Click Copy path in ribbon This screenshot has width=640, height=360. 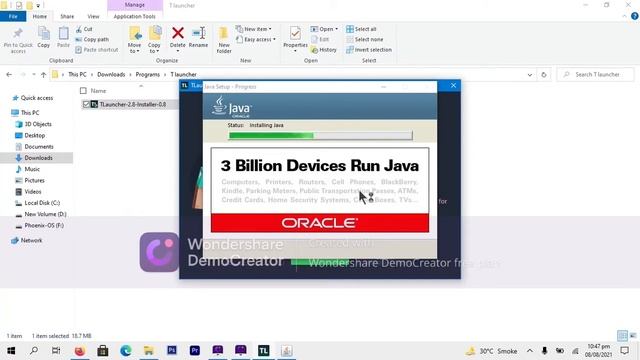pos(92,40)
